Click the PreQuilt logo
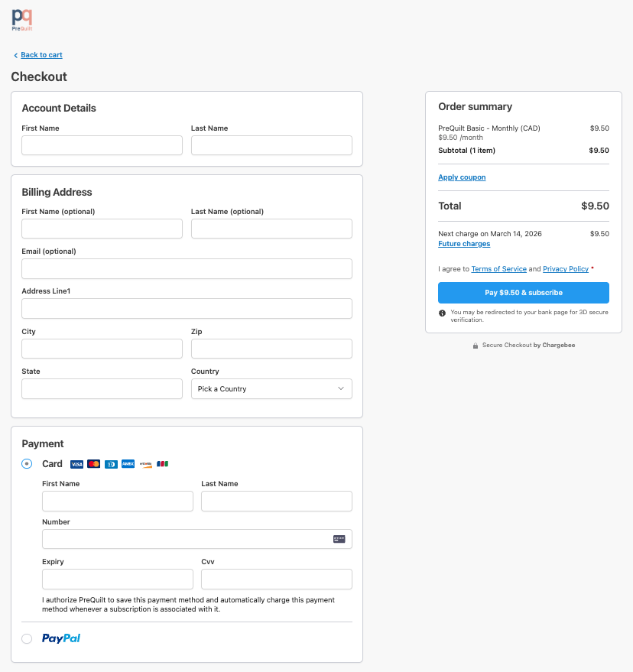 [x=22, y=19]
